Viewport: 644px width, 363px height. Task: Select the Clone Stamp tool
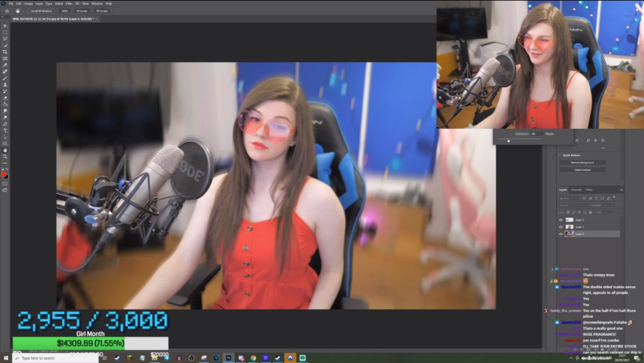pos(5,85)
